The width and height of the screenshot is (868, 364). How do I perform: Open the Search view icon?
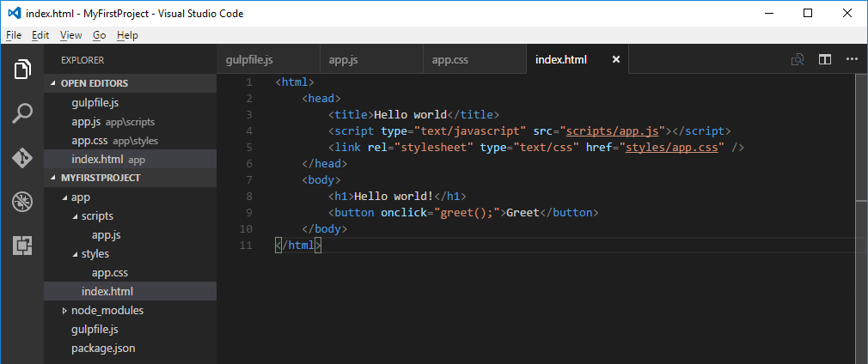coord(22,113)
